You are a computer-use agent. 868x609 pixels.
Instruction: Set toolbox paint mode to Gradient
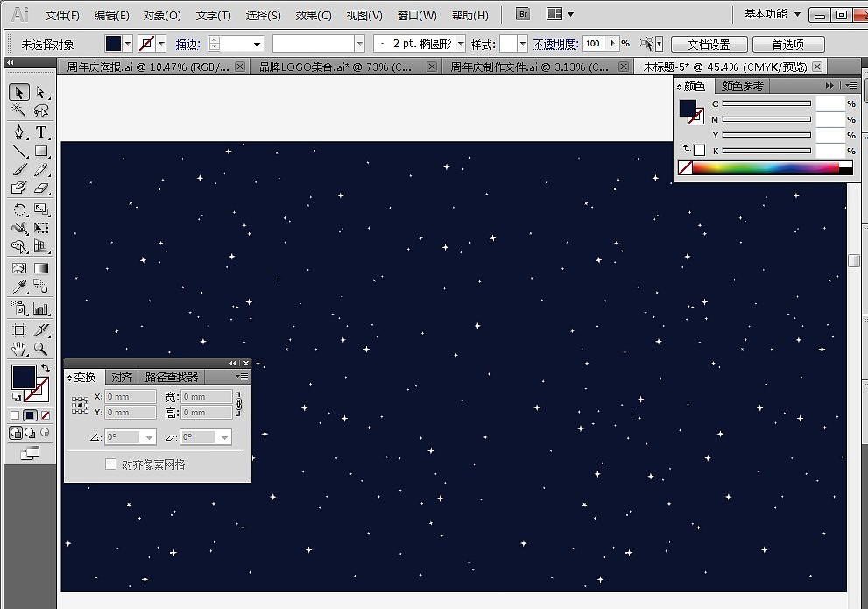[x=30, y=415]
